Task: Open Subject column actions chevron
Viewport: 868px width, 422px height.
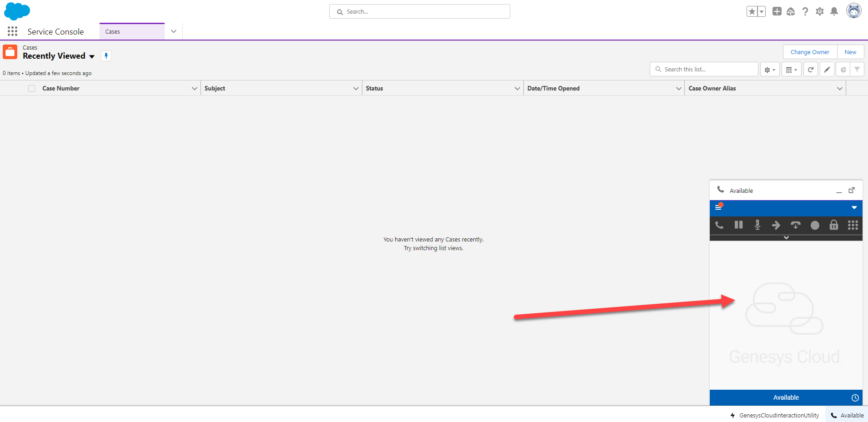Action: [356, 88]
